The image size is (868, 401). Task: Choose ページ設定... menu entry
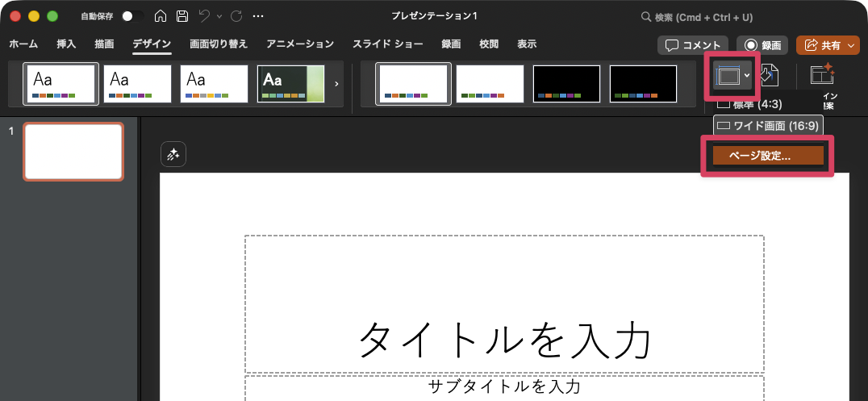click(768, 156)
